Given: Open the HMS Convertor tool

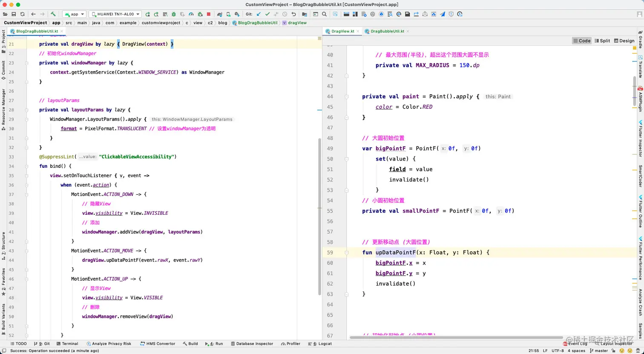Looking at the screenshot, I should [157, 343].
